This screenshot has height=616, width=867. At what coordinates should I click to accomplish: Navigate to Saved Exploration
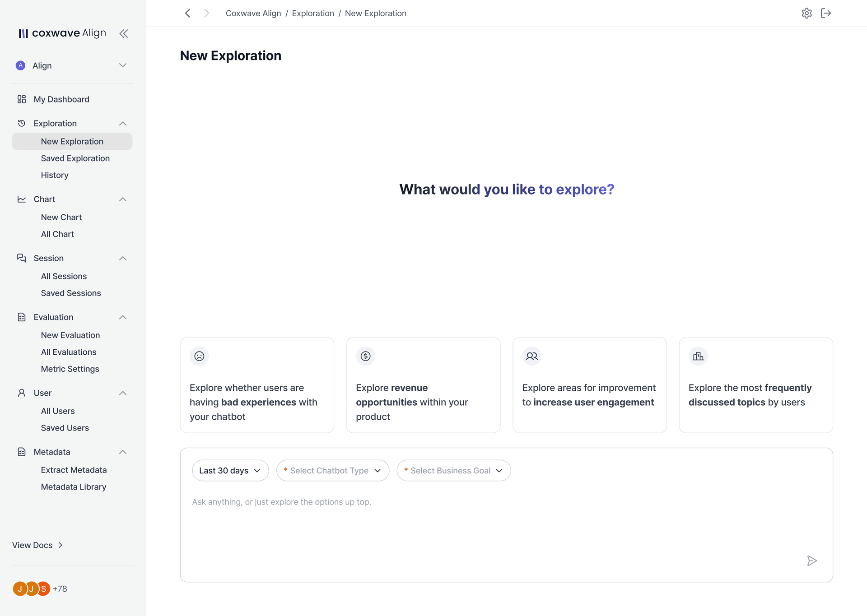tap(75, 158)
